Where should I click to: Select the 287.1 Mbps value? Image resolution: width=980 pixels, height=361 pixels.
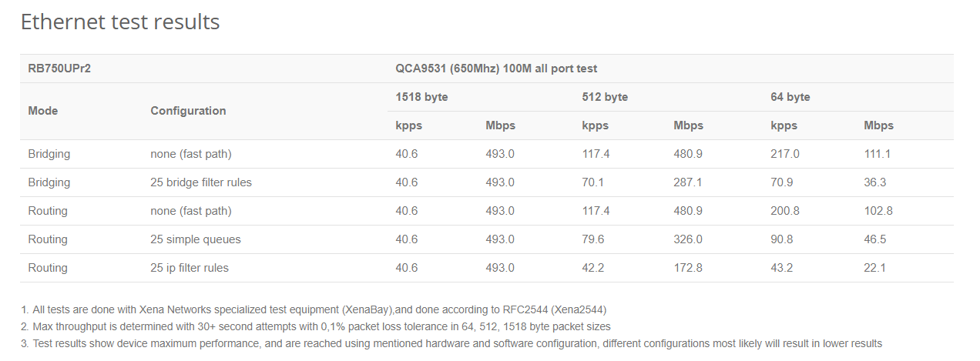click(x=688, y=182)
